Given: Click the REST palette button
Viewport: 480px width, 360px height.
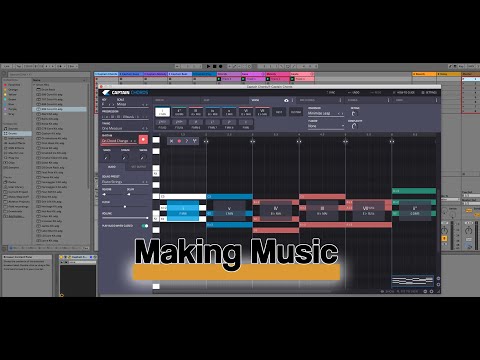Looking at the screenshot, I should pos(279,112).
